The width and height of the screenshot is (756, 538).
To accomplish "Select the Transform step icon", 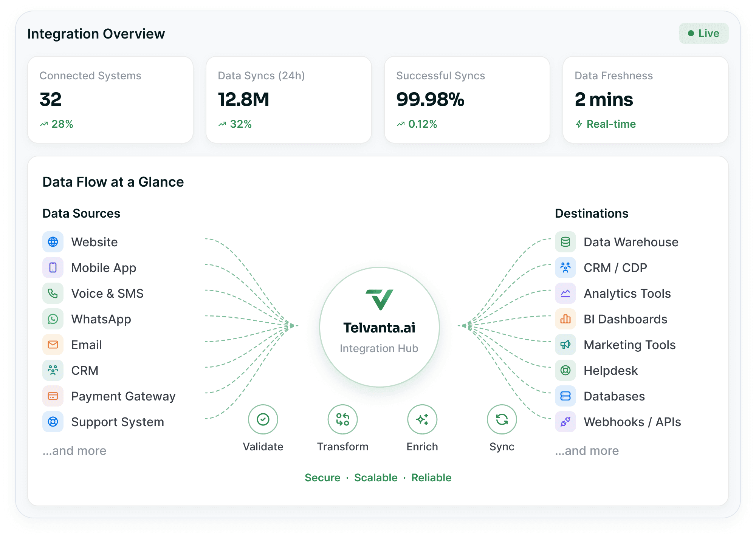I will (343, 419).
